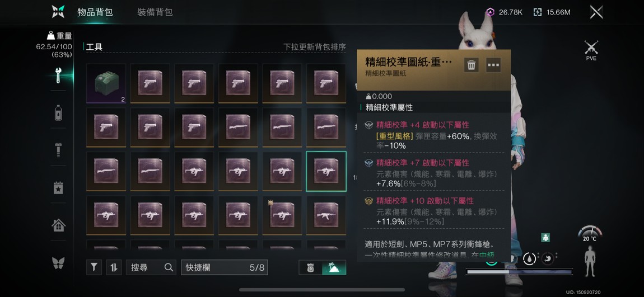Toggle the PVE crossed-rifles mode icon
Viewport: 644px width, 297px height.
pyautogui.click(x=591, y=50)
